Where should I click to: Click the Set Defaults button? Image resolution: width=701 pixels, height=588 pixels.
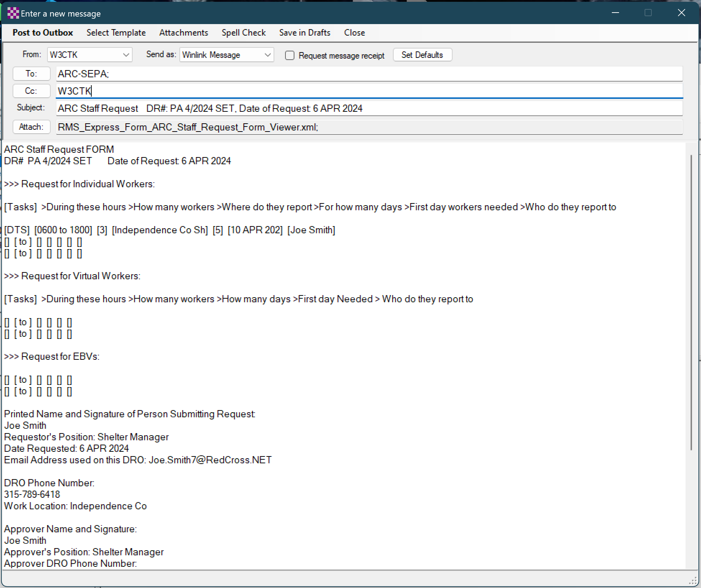tap(422, 55)
